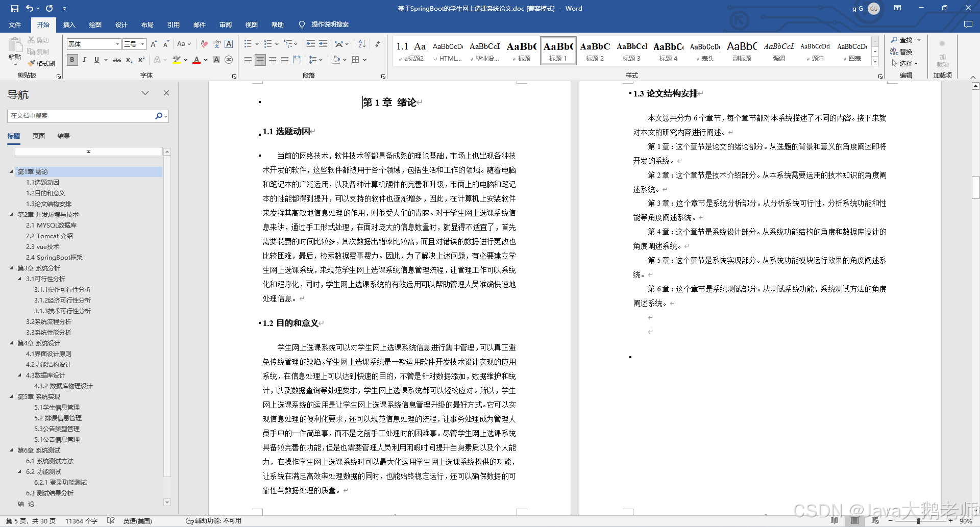Image resolution: width=980 pixels, height=527 pixels.
Task: Open the ribbon display options
Action: coord(897,8)
